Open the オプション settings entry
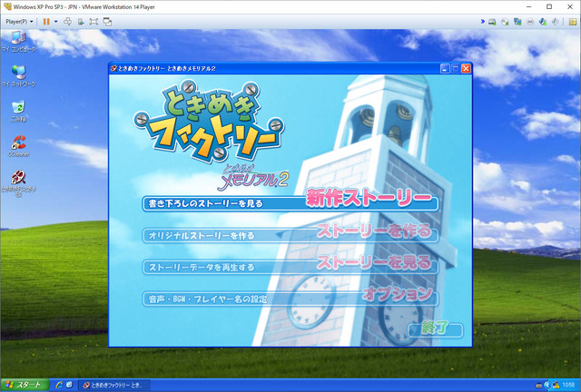The image size is (581, 392). tap(290, 297)
